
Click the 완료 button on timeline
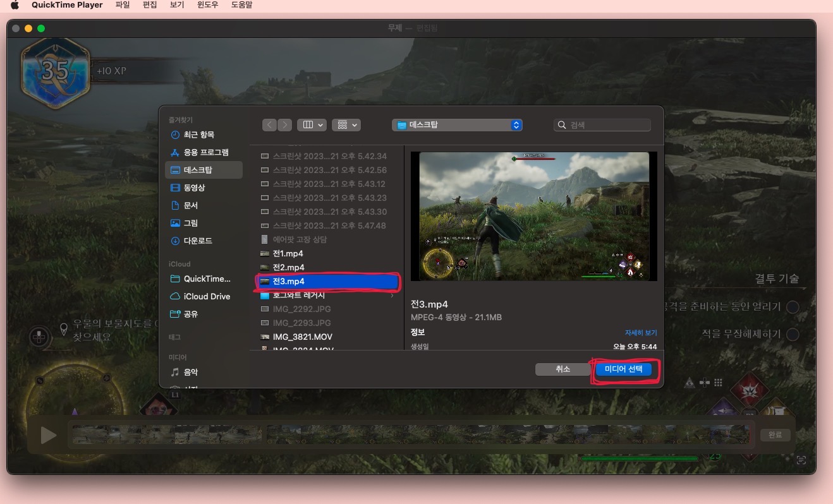[x=775, y=435]
